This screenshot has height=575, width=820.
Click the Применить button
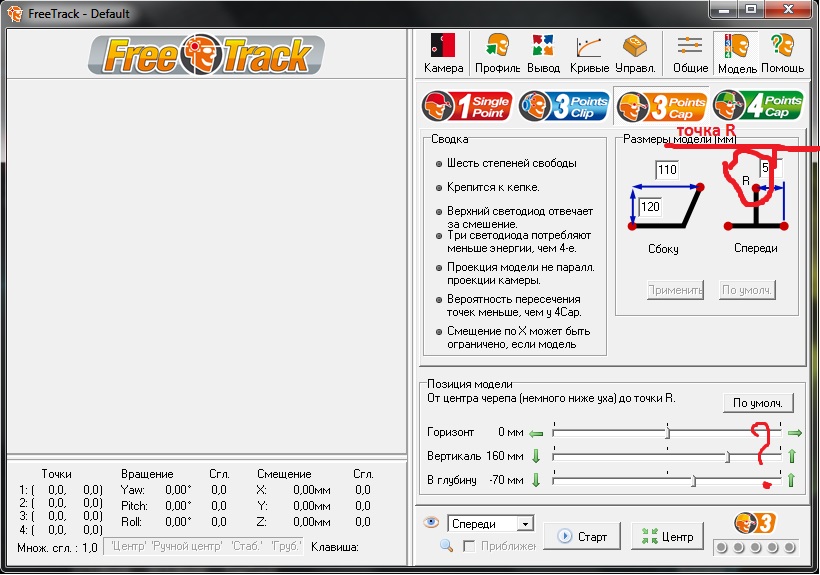675,290
